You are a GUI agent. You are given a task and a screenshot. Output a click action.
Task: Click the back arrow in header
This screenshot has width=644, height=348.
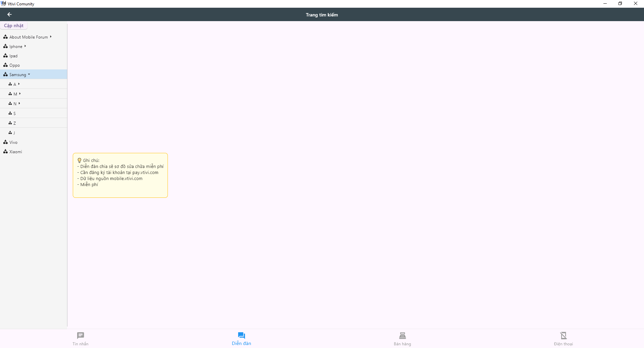coord(9,14)
